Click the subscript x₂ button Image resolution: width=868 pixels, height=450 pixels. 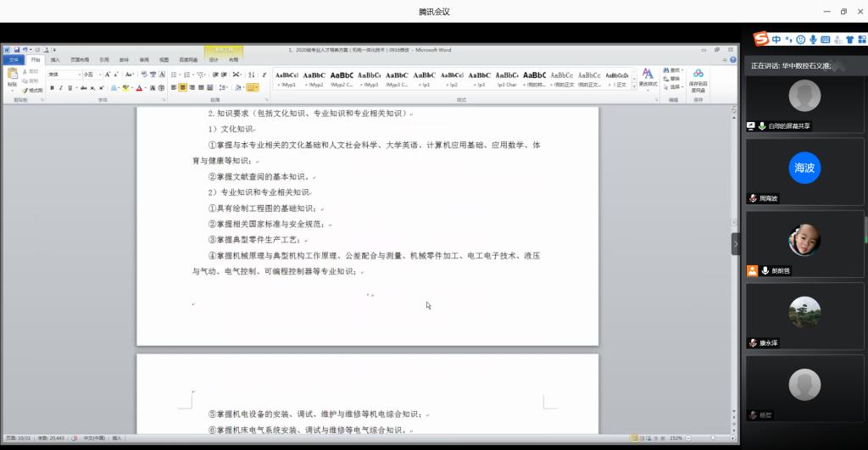tap(92, 87)
